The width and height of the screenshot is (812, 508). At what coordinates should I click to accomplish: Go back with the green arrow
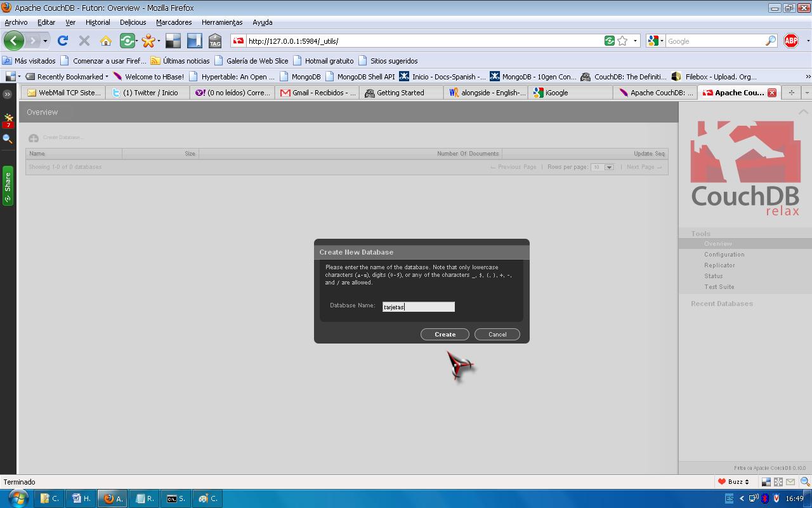(13, 41)
